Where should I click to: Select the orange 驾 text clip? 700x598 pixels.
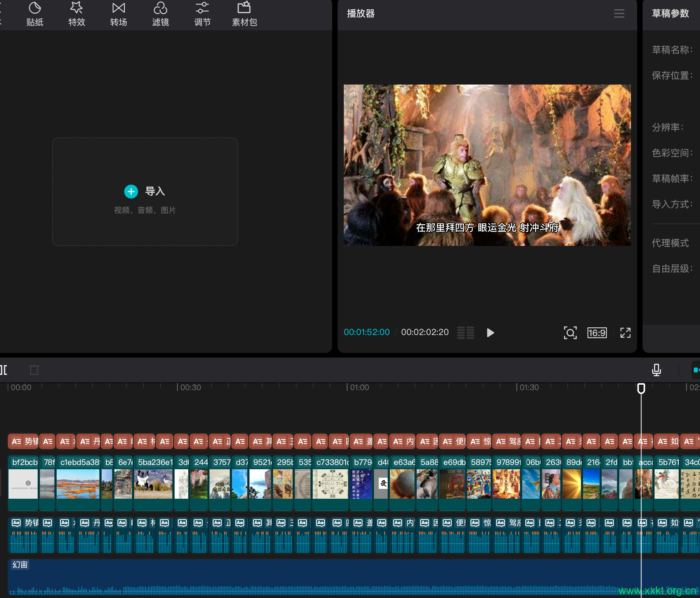(x=507, y=441)
